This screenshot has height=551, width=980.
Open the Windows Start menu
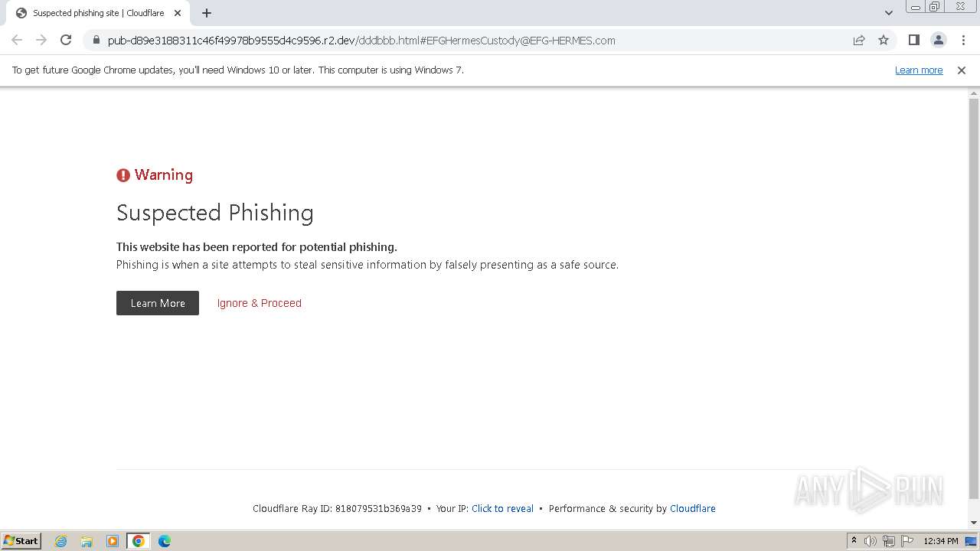tap(21, 541)
